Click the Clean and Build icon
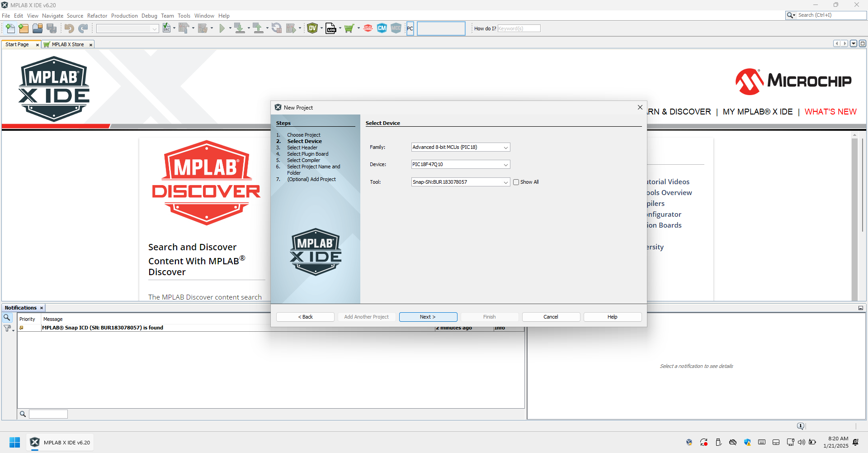The width and height of the screenshot is (868, 453). [x=203, y=29]
